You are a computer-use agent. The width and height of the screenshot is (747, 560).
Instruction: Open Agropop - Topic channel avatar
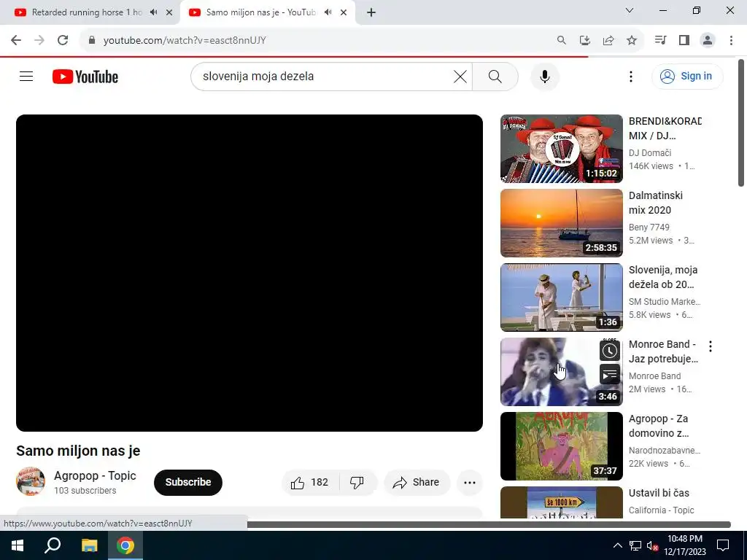(31, 481)
